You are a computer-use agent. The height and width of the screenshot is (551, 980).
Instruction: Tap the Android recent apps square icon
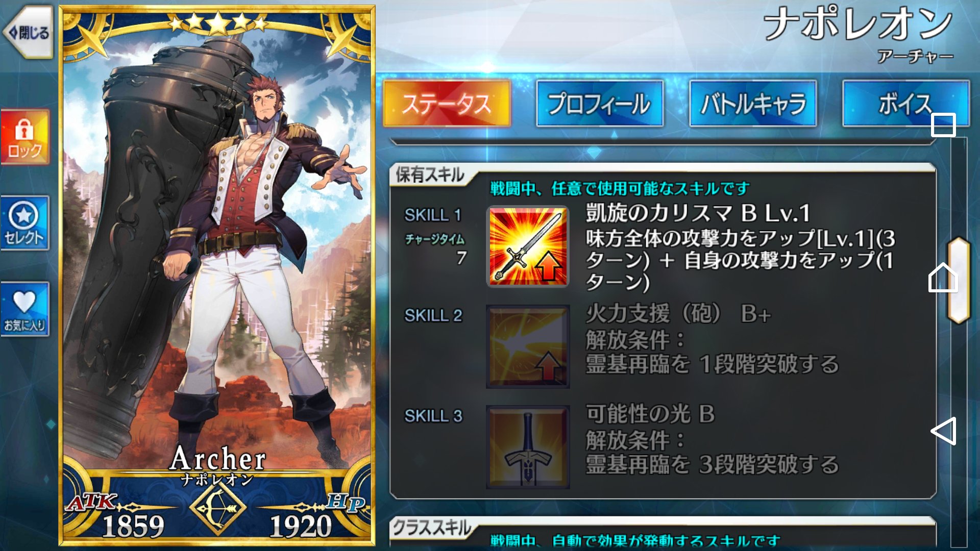[943, 124]
